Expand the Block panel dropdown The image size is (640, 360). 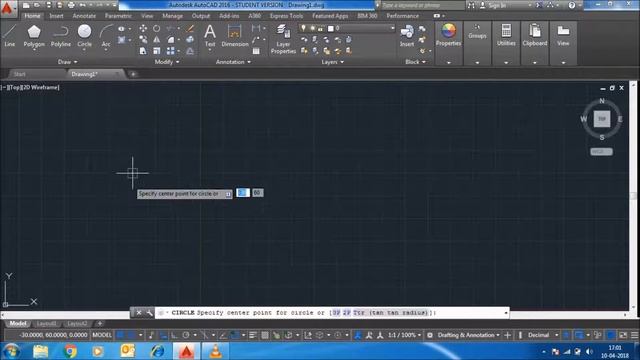pos(416,62)
